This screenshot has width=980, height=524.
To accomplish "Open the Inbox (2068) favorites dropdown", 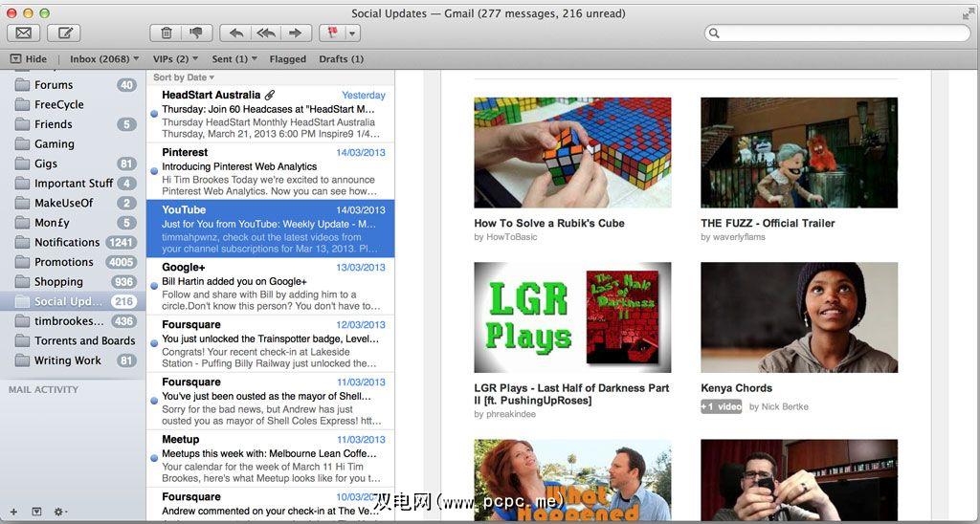I will point(104,58).
